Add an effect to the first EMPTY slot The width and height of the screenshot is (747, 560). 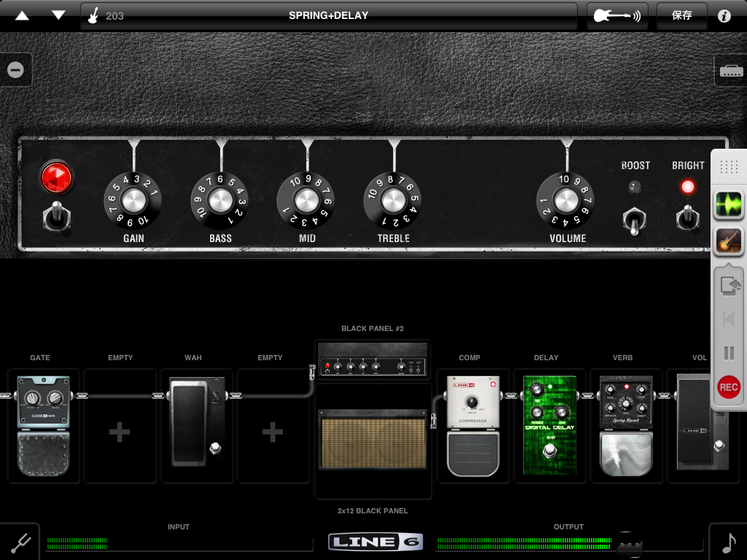pos(120,432)
